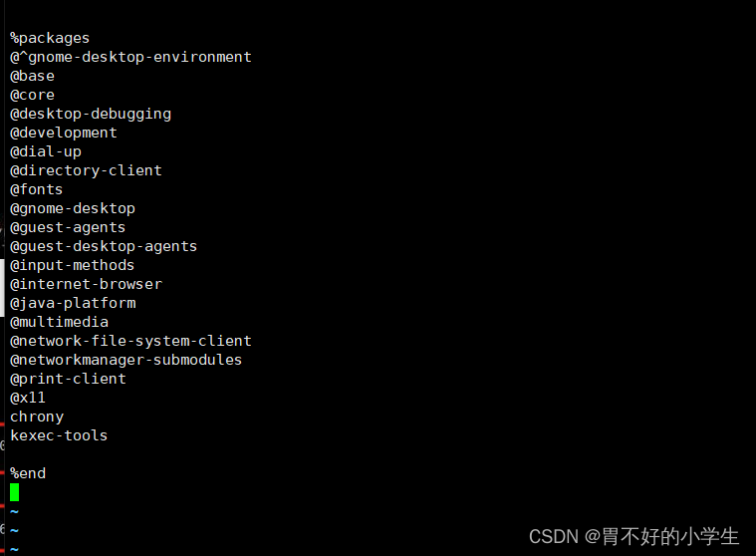Click the kexec-tools package line

pos(59,435)
